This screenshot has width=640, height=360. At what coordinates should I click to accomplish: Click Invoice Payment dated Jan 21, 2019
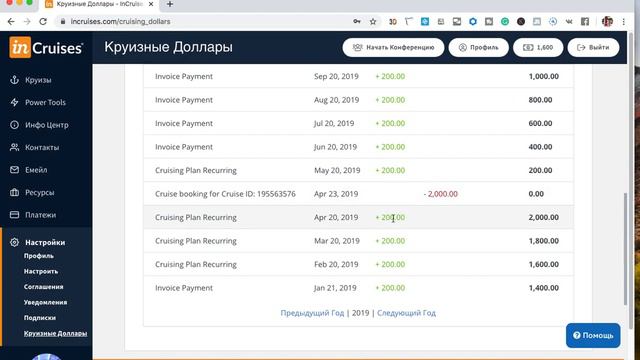(184, 288)
